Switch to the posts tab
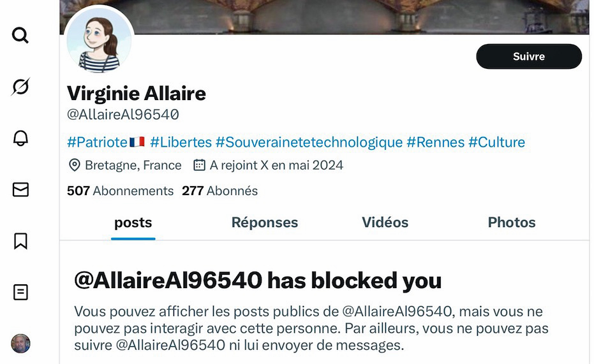Viewport: 594px width, 364px height. 133,222
